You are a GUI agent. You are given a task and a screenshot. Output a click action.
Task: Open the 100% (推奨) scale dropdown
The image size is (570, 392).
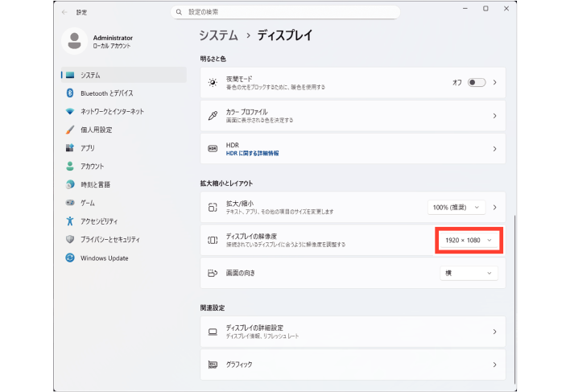click(x=456, y=208)
